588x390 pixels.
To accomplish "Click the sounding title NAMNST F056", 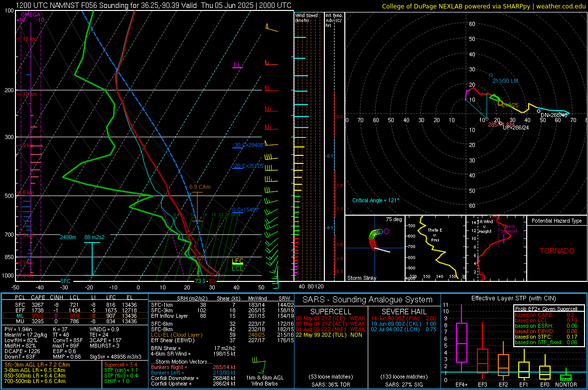I will 154,5.
